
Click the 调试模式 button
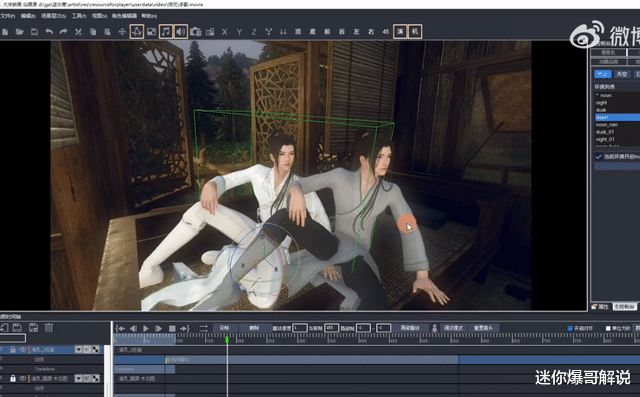(x=453, y=328)
